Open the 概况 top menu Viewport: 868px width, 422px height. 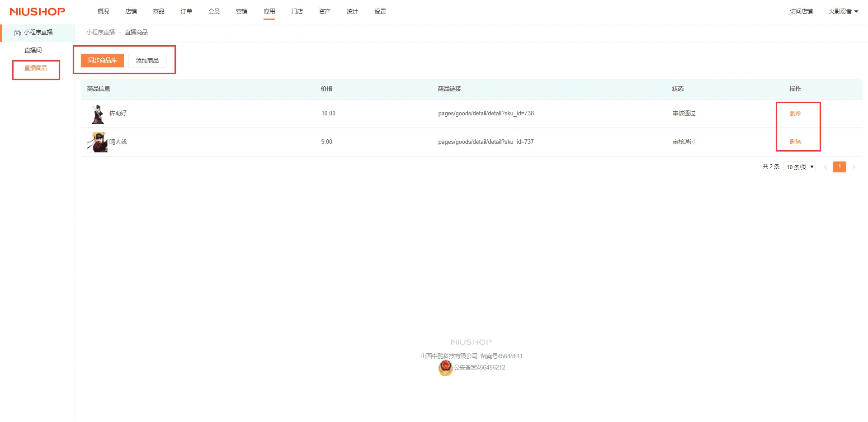click(x=103, y=11)
